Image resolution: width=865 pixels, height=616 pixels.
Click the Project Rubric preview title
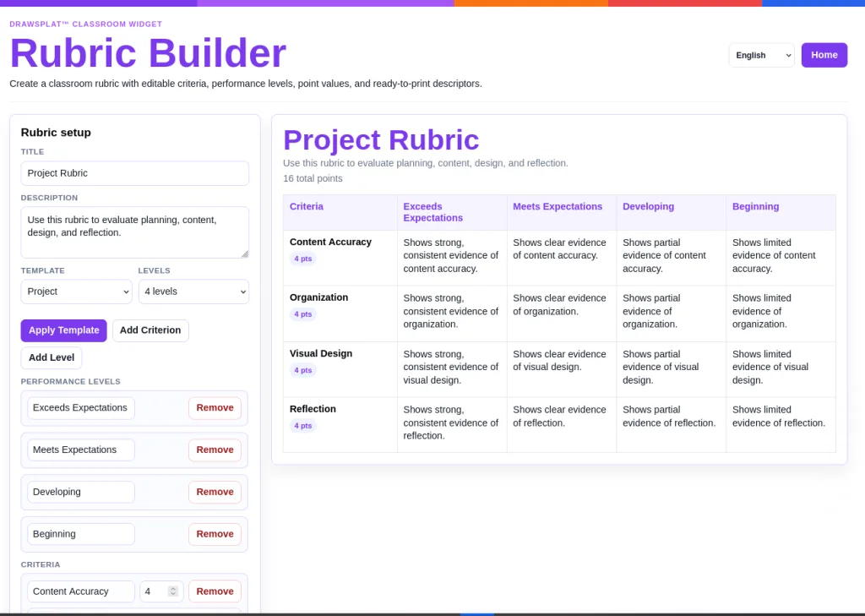(381, 139)
